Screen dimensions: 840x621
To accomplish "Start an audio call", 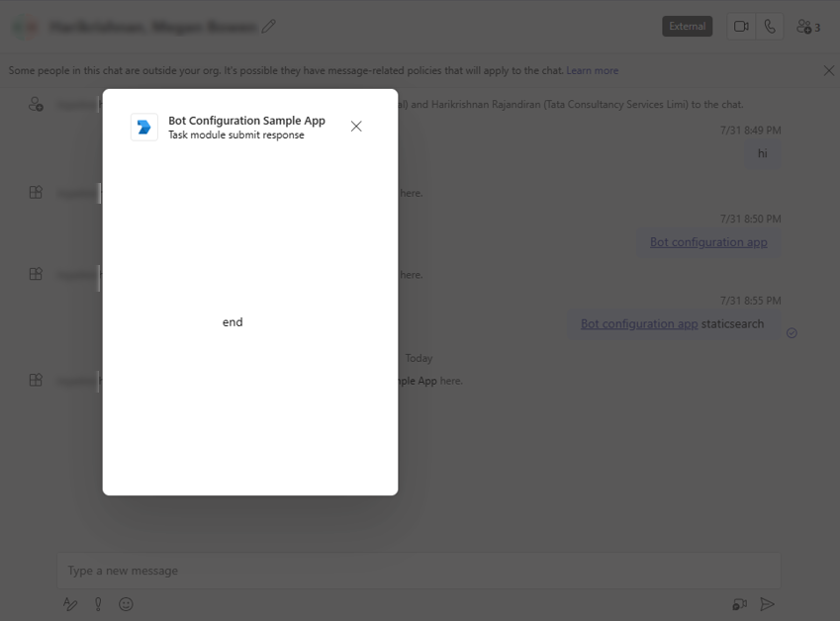I will click(770, 27).
